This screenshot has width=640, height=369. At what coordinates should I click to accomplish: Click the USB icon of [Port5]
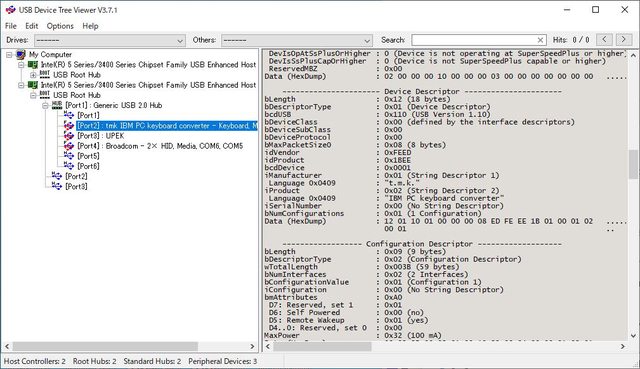[69, 156]
